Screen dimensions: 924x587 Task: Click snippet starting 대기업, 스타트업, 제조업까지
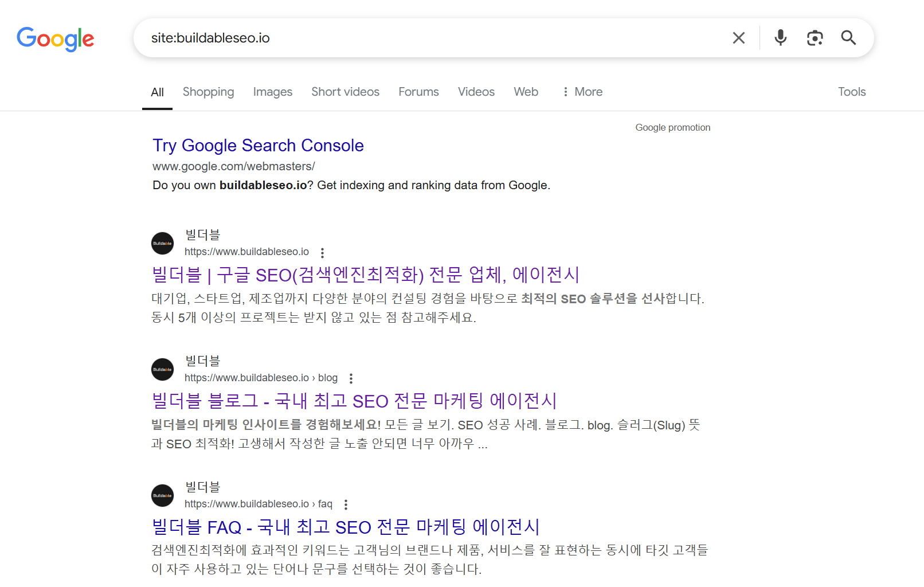click(428, 308)
